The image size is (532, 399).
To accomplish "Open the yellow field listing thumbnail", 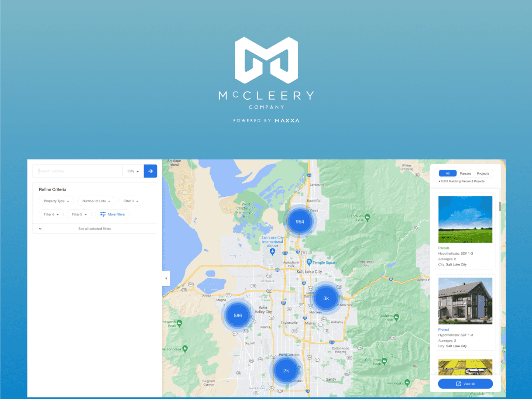I will tap(465, 367).
